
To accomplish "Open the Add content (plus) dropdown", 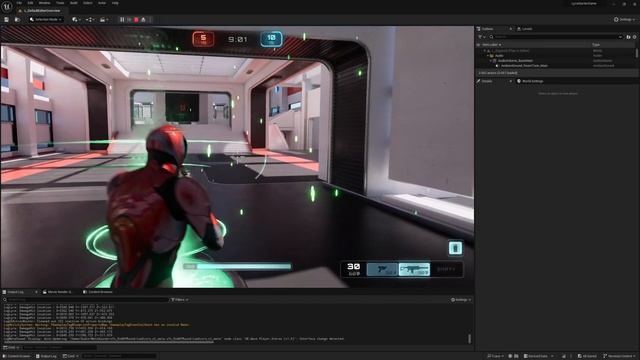I will pos(76,20).
